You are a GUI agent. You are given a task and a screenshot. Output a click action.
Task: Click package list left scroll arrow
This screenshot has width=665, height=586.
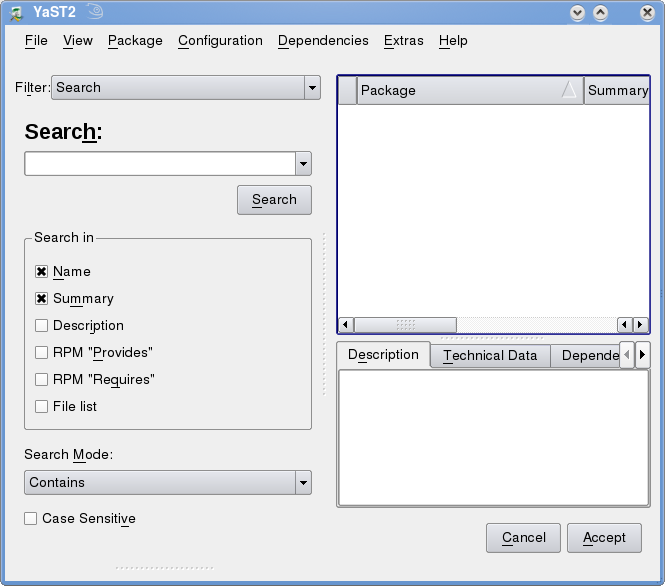345,325
